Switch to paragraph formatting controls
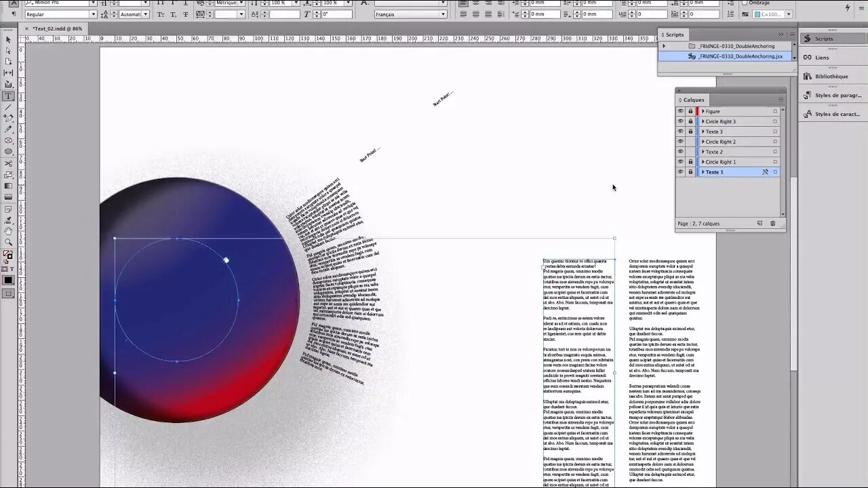The image size is (868, 488). [x=13, y=14]
